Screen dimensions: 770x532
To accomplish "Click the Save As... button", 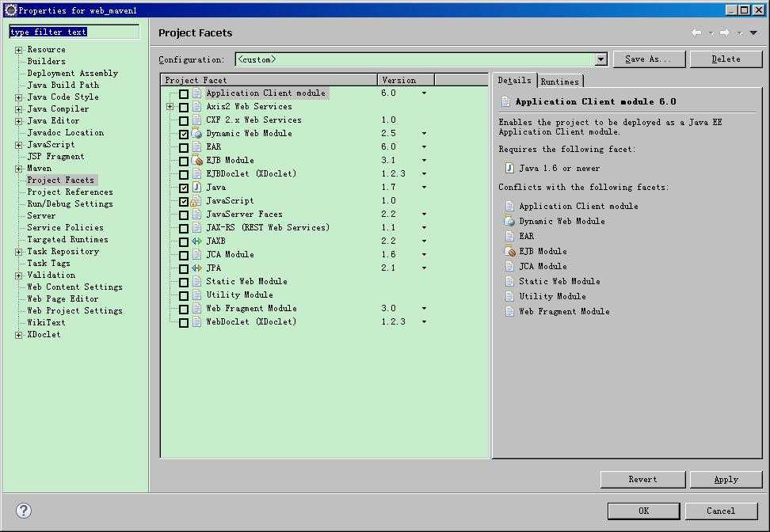I will (650, 59).
